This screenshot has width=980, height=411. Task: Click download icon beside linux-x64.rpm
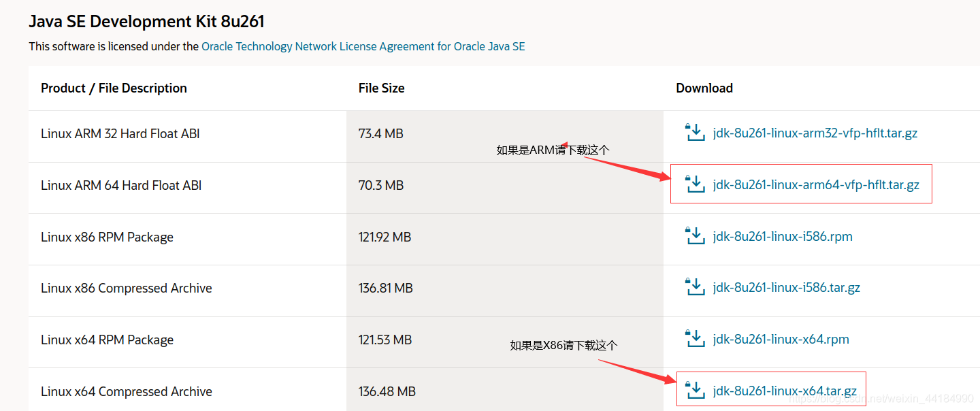click(x=694, y=338)
